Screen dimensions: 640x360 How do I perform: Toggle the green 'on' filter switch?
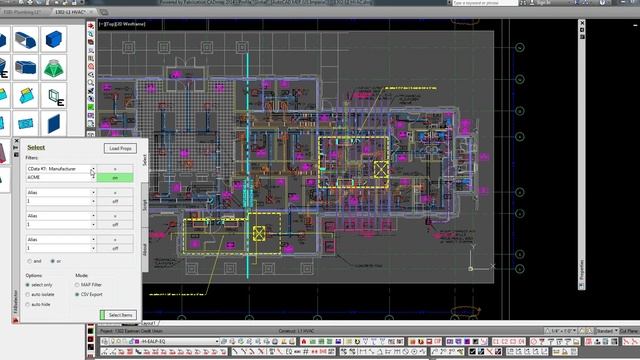[115, 178]
